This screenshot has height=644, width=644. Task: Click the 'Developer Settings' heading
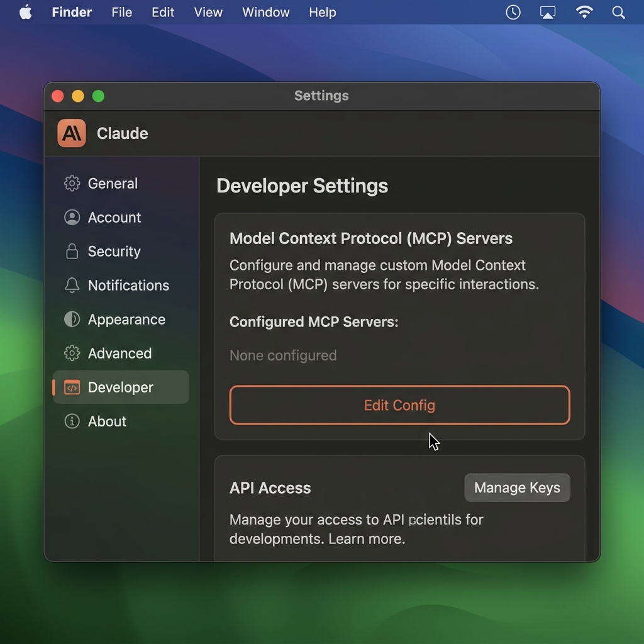point(302,186)
